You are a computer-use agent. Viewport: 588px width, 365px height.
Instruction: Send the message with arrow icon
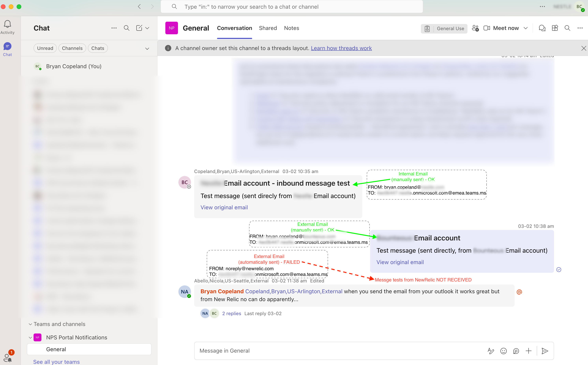(x=545, y=351)
